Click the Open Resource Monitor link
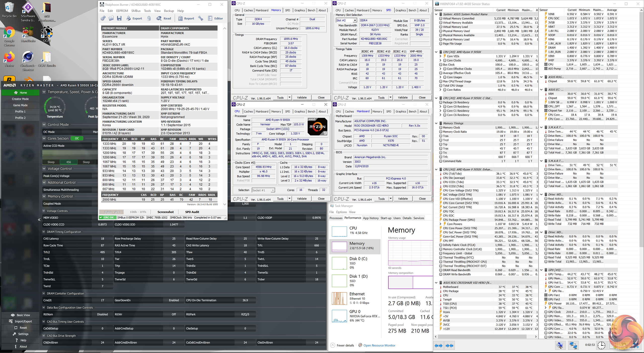This screenshot has height=353, width=644. [x=379, y=345]
